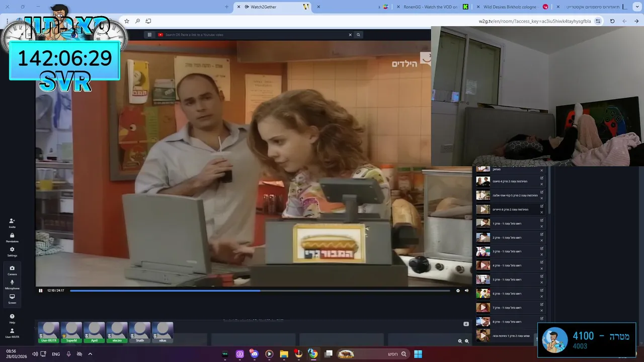The image size is (644, 362).
Task: Play playlist item ראש גדול עונה 1 - פרק 3
Action: pos(483,251)
